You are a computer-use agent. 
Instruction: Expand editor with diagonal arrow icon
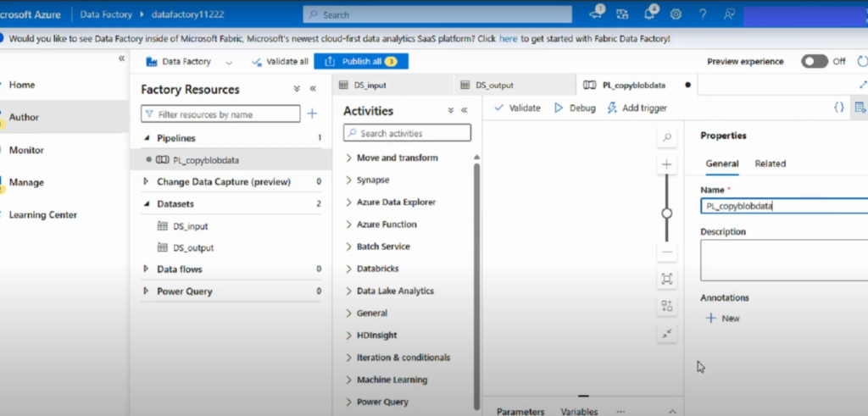[862, 85]
